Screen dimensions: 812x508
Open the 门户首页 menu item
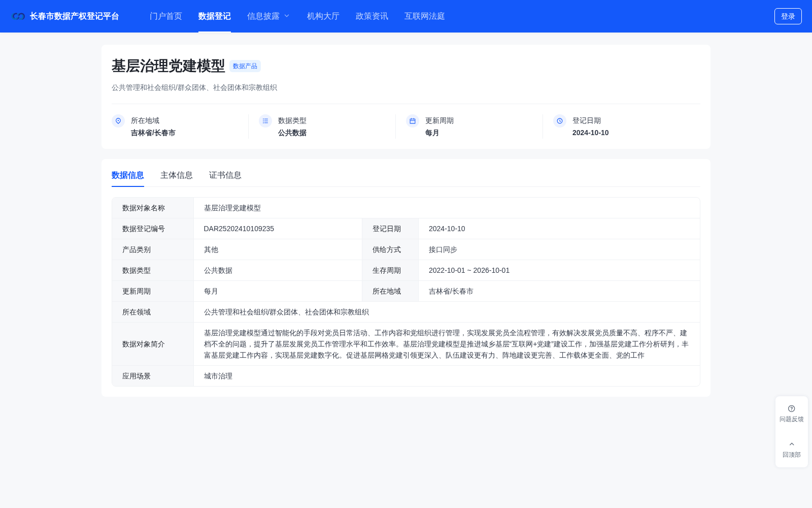tap(166, 16)
